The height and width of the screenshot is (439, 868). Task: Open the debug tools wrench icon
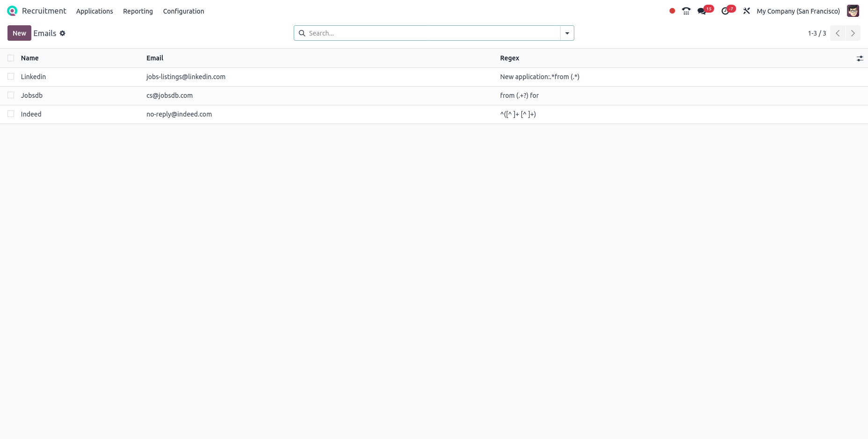(746, 11)
